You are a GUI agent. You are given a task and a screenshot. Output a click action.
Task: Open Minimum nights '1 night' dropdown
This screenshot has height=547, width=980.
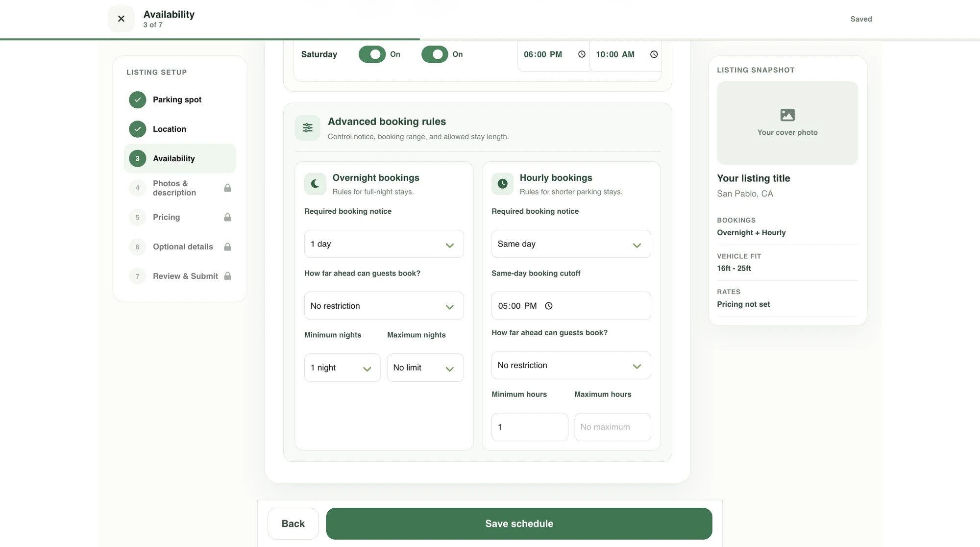pyautogui.click(x=343, y=368)
